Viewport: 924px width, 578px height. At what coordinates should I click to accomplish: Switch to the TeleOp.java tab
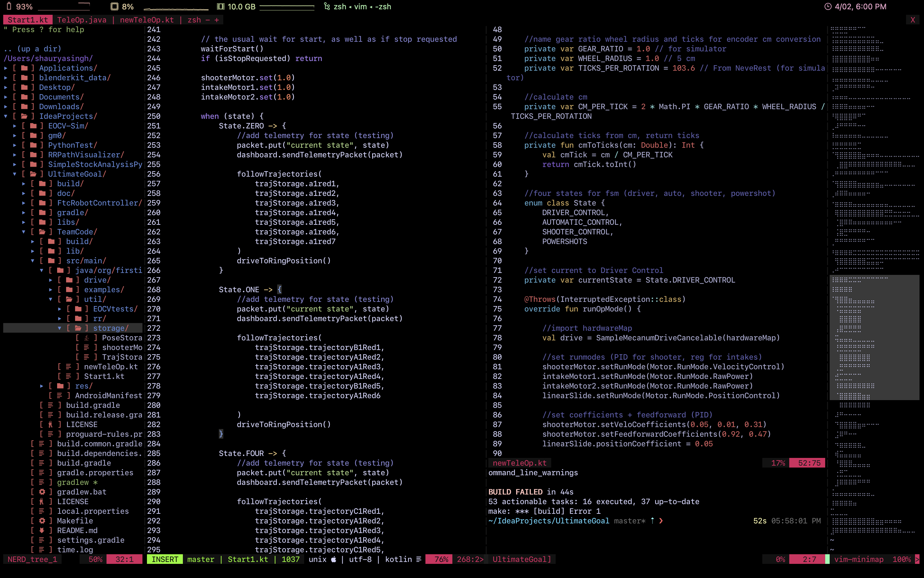[x=82, y=20]
